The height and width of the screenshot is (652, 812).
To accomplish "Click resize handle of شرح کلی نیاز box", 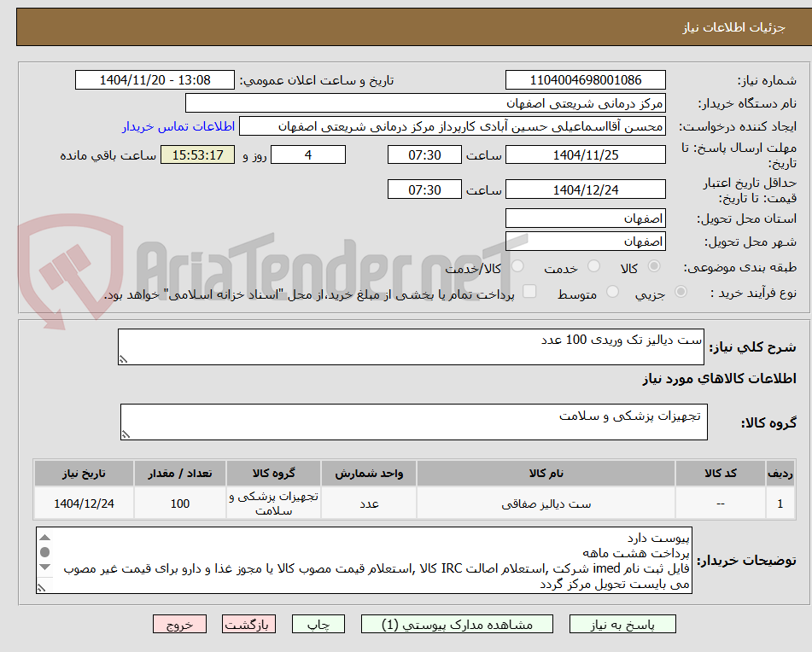I will coord(123,359).
